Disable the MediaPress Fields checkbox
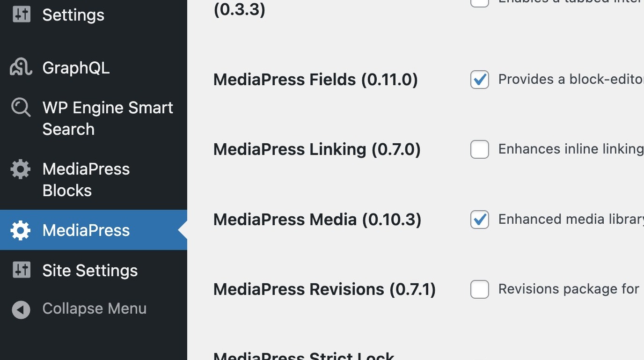Screen dimensions: 644x360 (479, 80)
